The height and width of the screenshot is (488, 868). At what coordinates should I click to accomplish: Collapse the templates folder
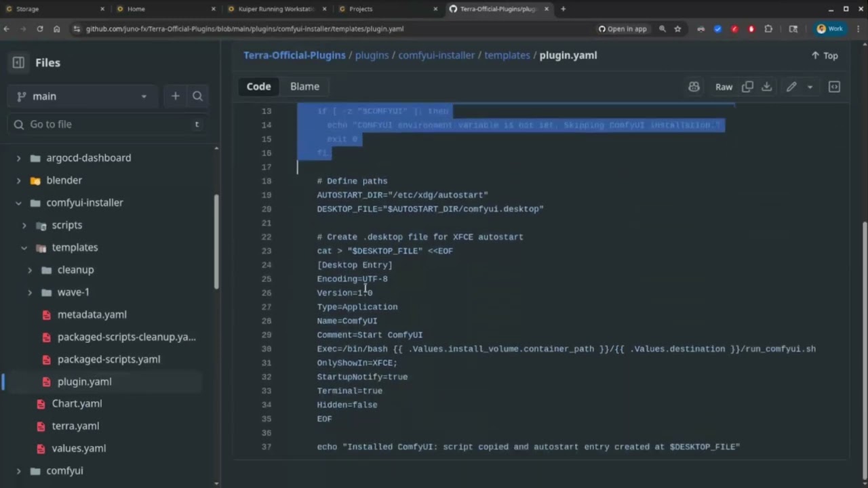tap(24, 247)
